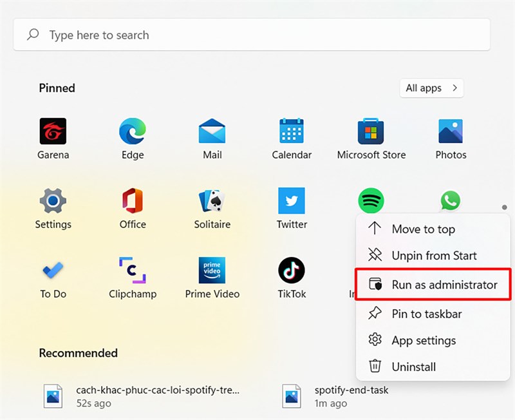The image size is (515, 420).
Task: Open the Spotify app
Action: (371, 200)
